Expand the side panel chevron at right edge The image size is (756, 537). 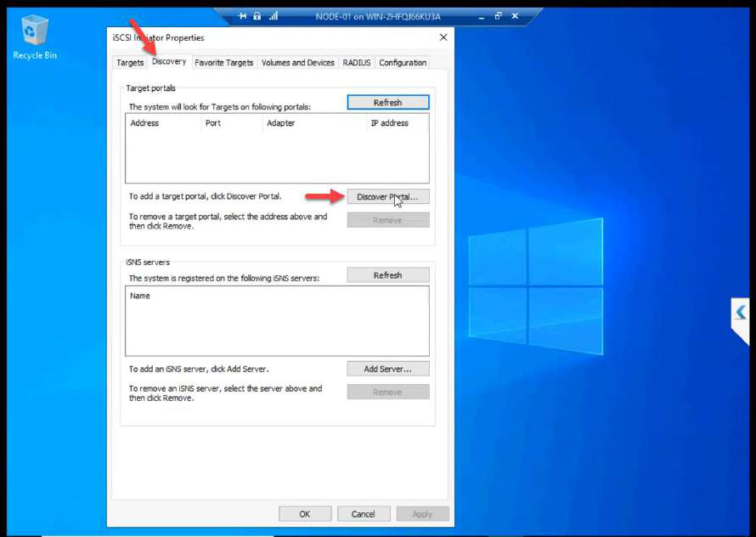741,313
